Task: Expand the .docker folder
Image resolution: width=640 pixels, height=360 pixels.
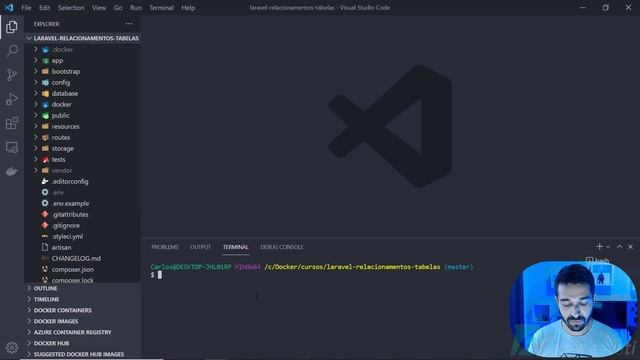Action: [82, 49]
